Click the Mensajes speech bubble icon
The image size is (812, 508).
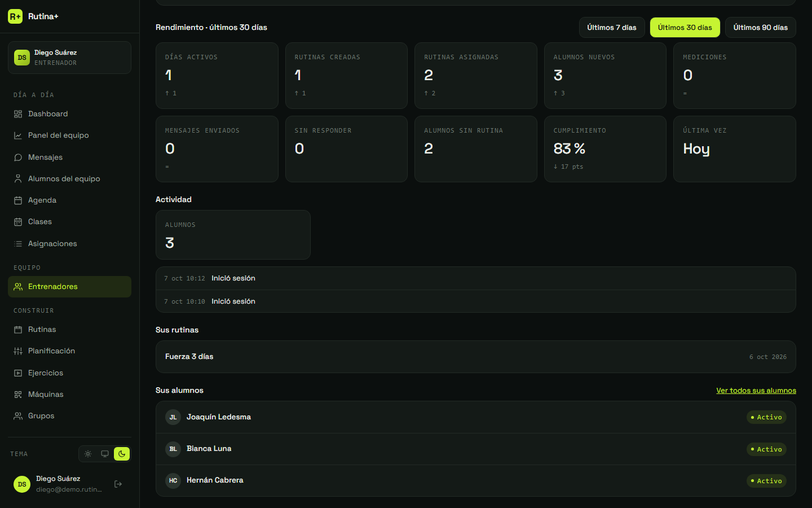click(18, 157)
